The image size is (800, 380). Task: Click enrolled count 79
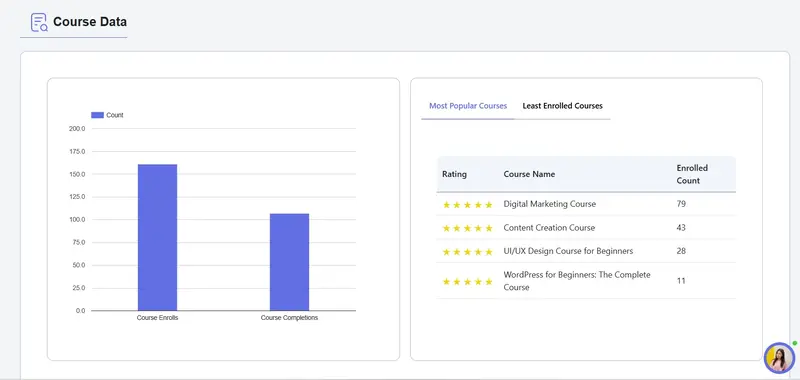pyautogui.click(x=681, y=204)
